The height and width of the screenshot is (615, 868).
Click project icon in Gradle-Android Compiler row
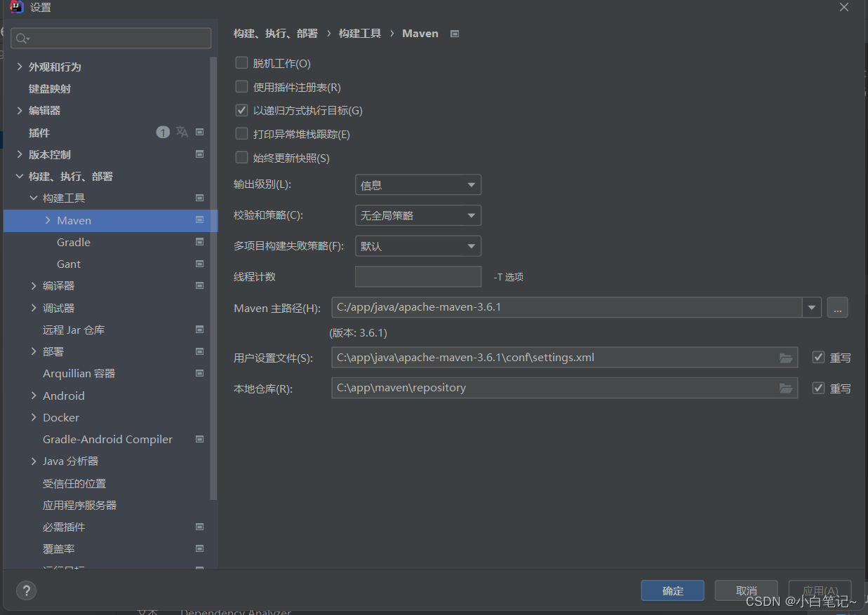click(199, 439)
